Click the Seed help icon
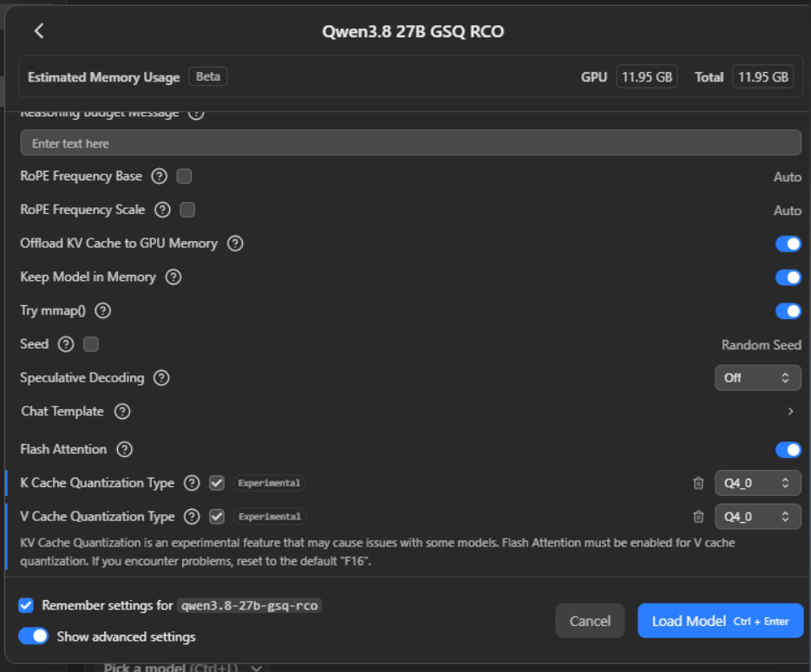 (66, 344)
